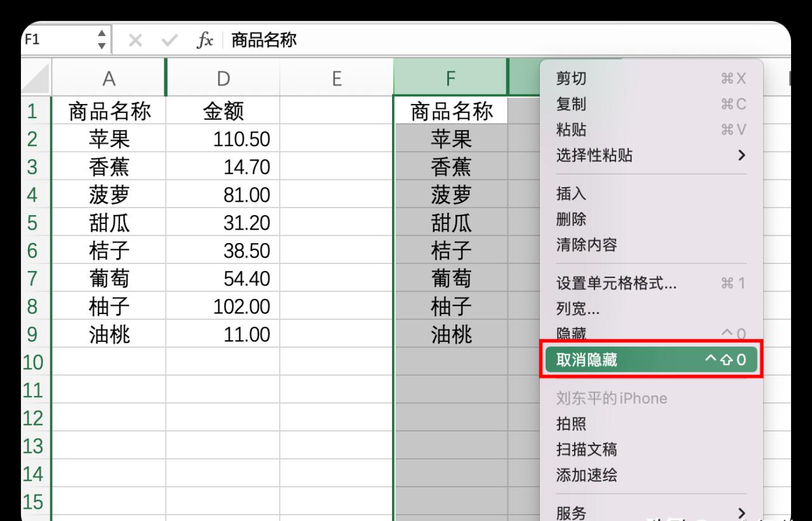This screenshot has height=521, width=812.
Task: Select column F header
Action: point(450,78)
